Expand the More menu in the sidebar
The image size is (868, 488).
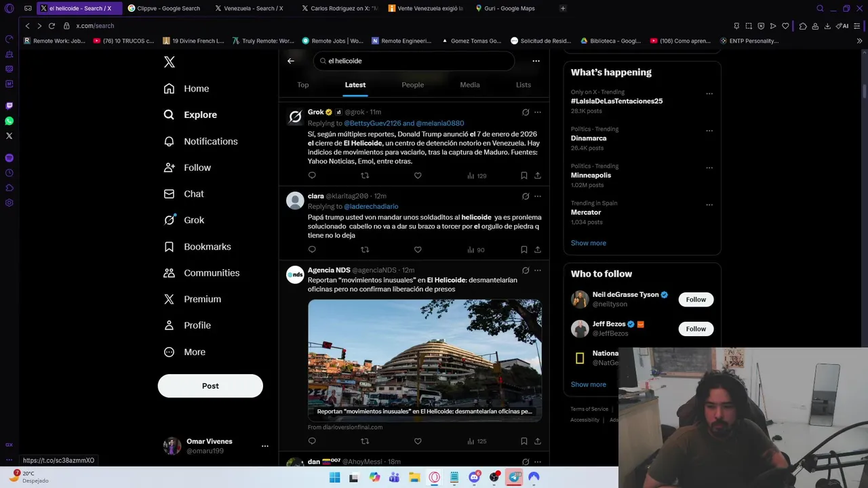click(184, 352)
